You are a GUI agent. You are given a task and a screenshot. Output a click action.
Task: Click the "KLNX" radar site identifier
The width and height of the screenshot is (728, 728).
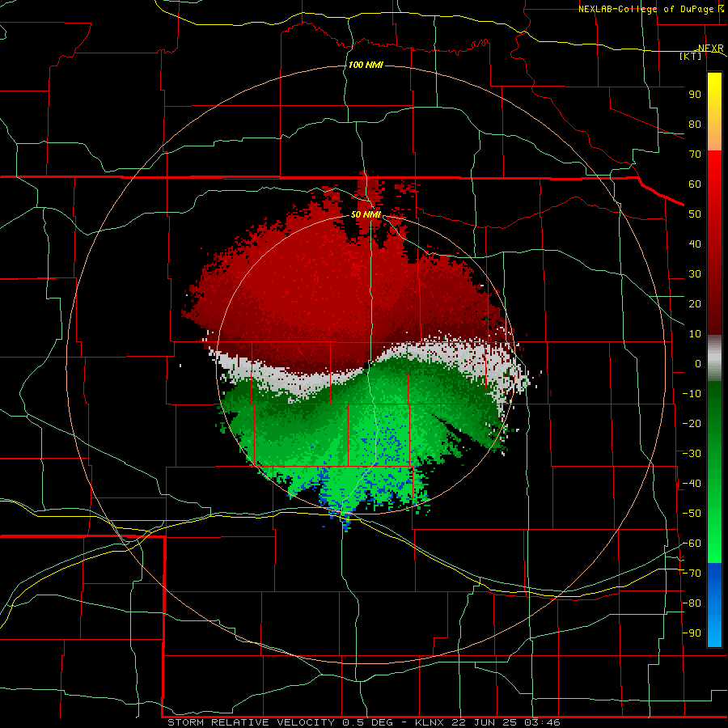pos(430,722)
